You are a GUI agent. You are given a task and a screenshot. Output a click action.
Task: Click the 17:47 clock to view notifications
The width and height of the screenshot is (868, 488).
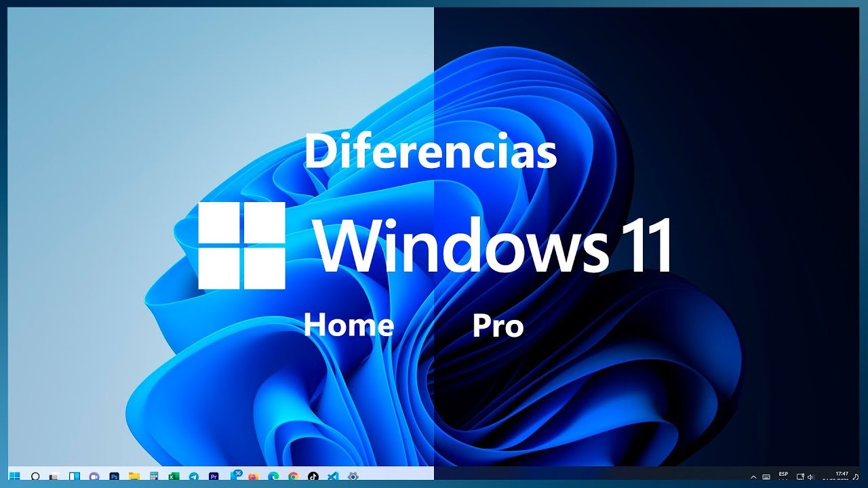(842, 476)
